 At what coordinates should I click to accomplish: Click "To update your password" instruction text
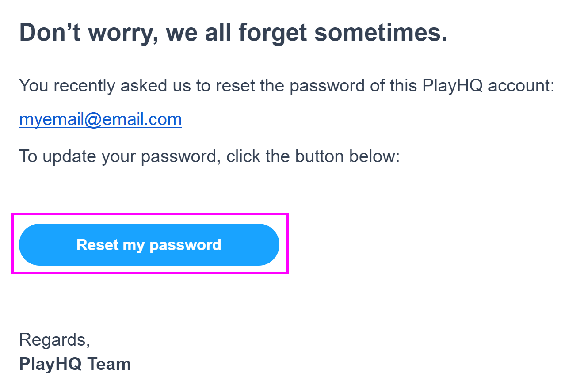pos(209,156)
